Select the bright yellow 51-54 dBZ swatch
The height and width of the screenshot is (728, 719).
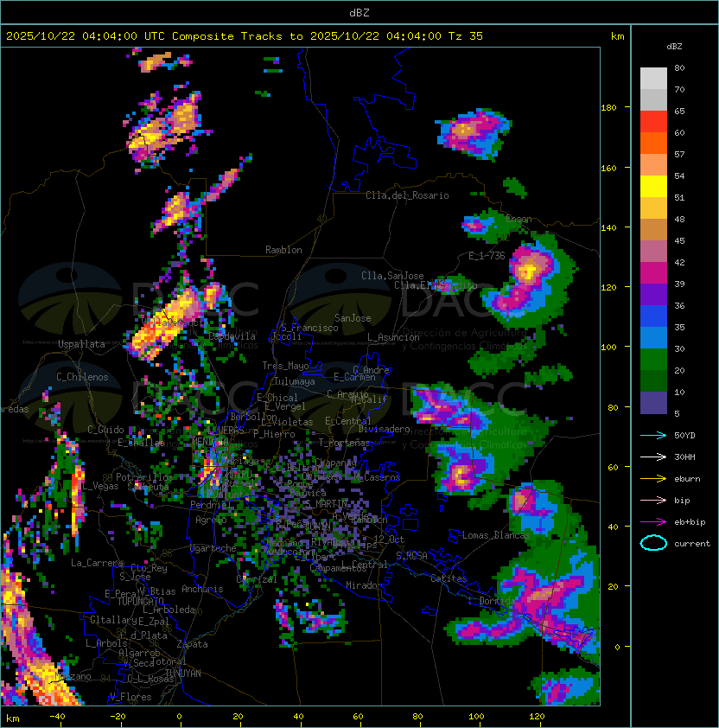coord(653,187)
